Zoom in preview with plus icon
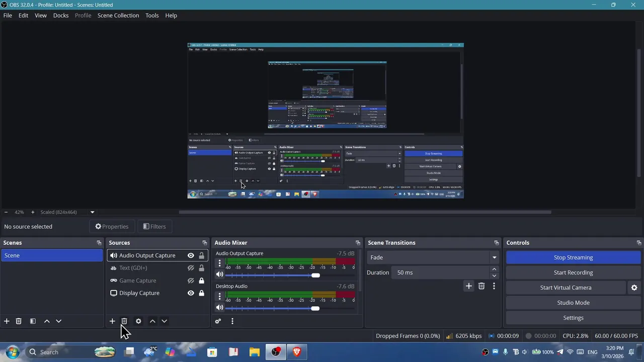This screenshot has height=362, width=644. click(x=33, y=212)
